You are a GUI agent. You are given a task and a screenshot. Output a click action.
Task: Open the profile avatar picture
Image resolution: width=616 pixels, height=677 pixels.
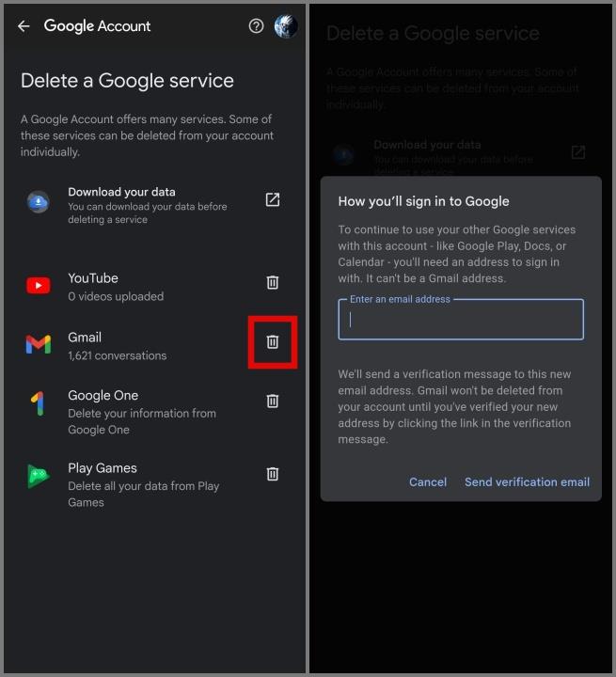click(286, 26)
